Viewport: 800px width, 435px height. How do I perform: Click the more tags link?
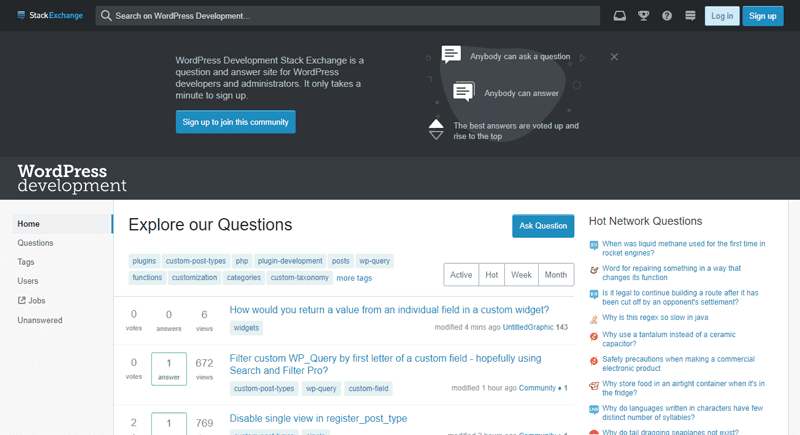pos(354,278)
